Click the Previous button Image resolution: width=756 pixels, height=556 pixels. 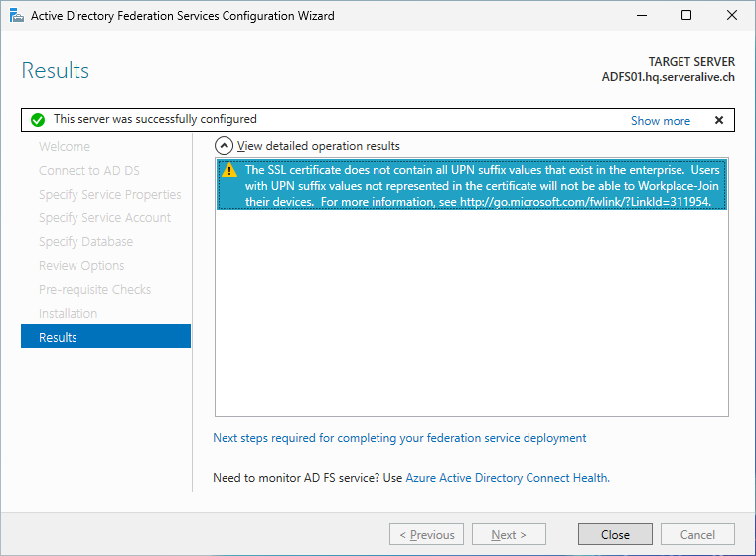click(427, 534)
